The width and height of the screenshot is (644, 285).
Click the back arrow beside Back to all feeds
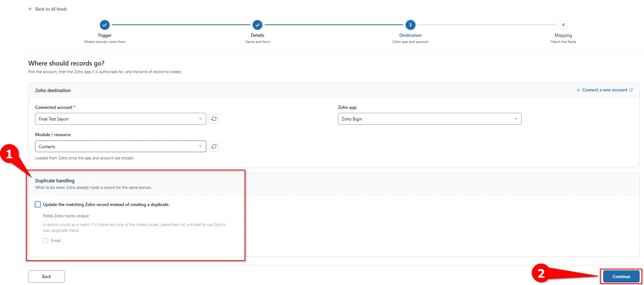click(30, 9)
